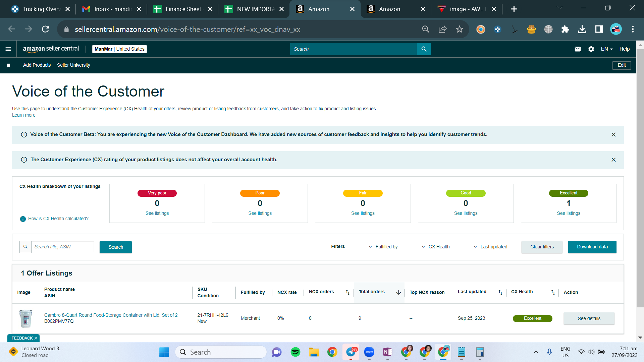Expand the Last updated filter dropdown
This screenshot has height=362, width=644.
click(x=490, y=247)
